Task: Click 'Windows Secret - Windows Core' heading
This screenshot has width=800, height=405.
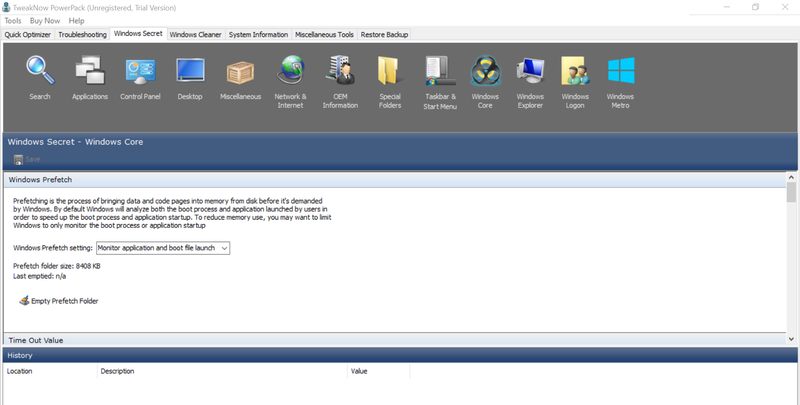Action: (76, 142)
